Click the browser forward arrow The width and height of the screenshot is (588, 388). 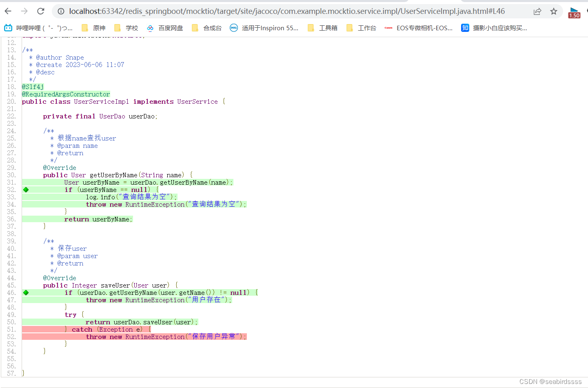(24, 11)
